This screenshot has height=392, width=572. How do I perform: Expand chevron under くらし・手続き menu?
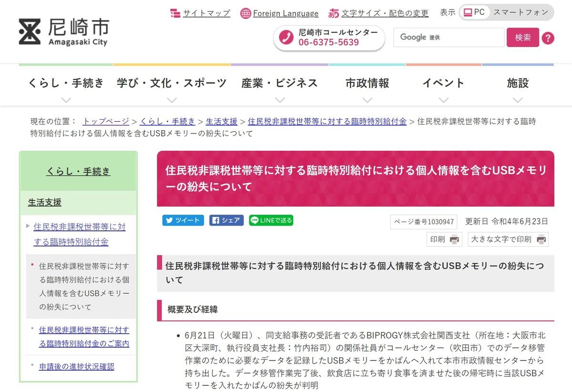[x=66, y=100]
